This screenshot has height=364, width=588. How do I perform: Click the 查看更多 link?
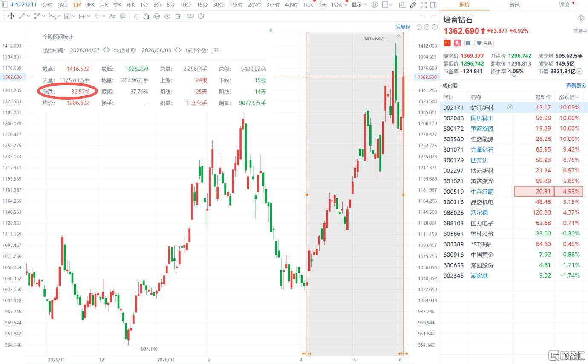point(576,86)
